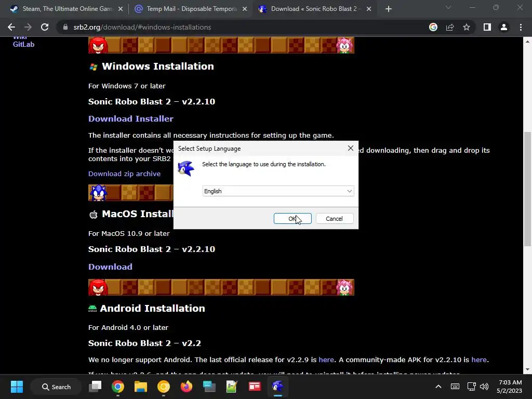Open volume control tray icon
Viewport: 532px width, 399px height.
(484, 387)
